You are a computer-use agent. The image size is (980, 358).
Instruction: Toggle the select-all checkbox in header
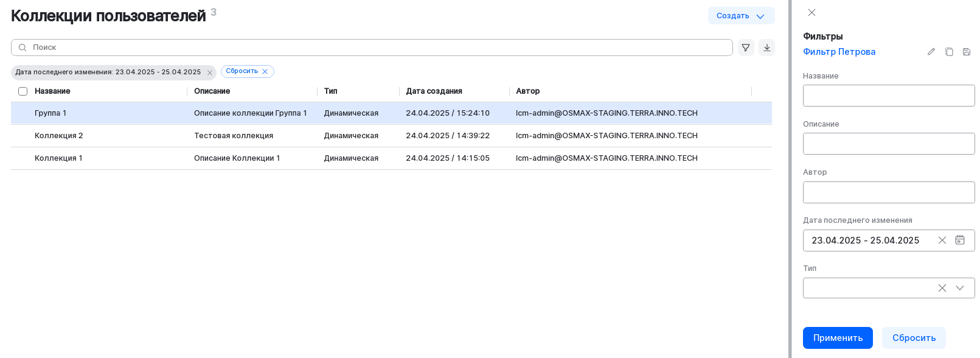point(23,91)
